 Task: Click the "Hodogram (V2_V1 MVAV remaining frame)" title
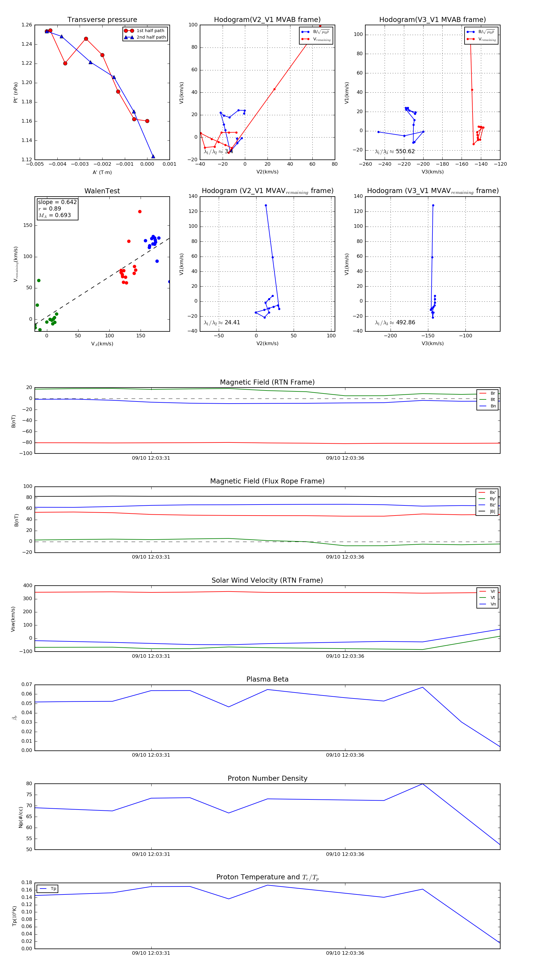click(267, 191)
